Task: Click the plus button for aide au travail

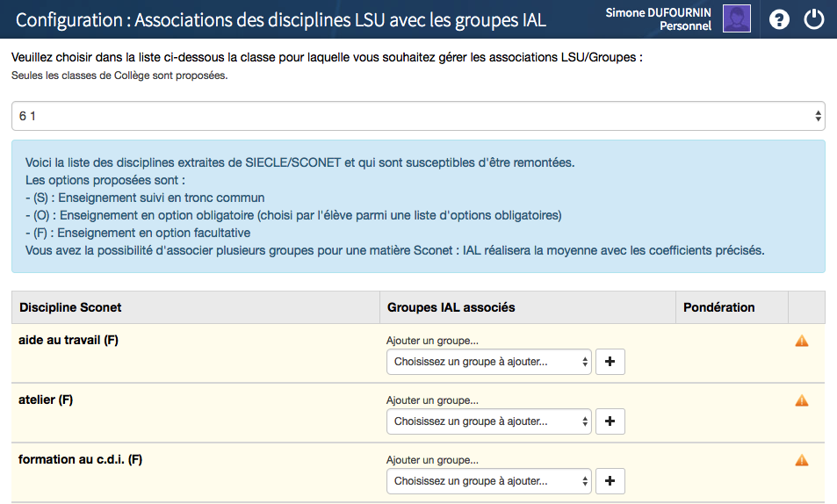Action: point(610,362)
